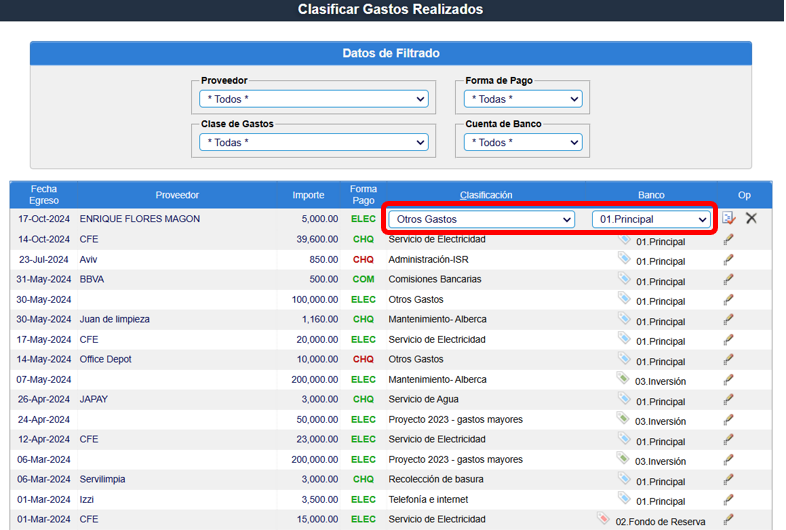Edit the 06-Mar-2024 200,000.00 pencil icon

point(728,460)
